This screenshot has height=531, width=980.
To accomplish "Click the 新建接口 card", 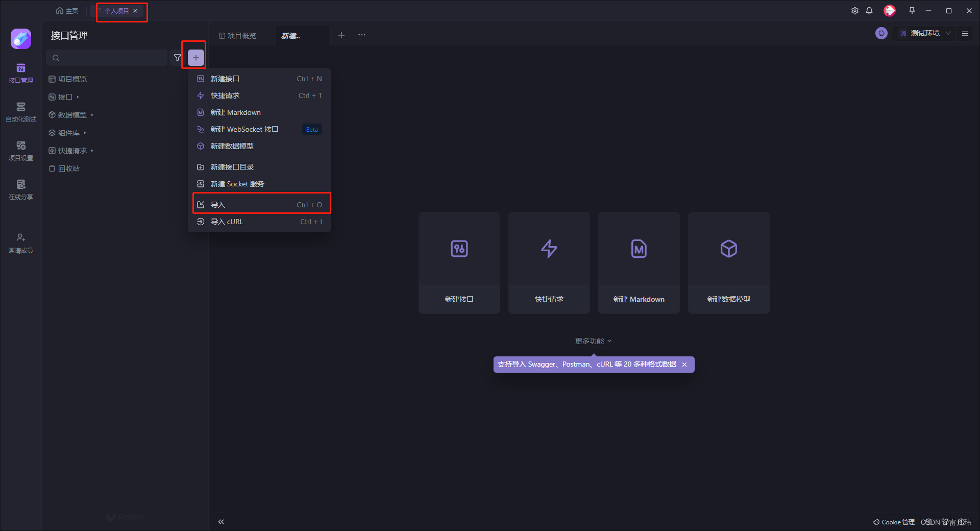I will (x=459, y=263).
